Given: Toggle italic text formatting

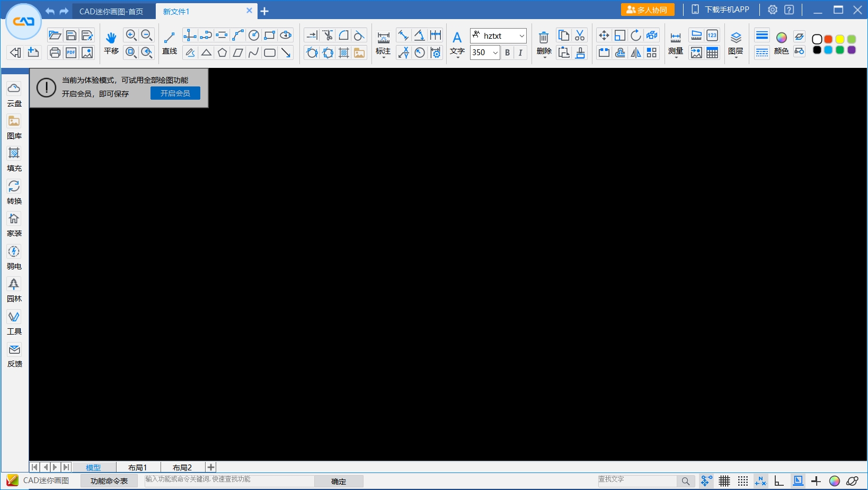Looking at the screenshot, I should 520,52.
